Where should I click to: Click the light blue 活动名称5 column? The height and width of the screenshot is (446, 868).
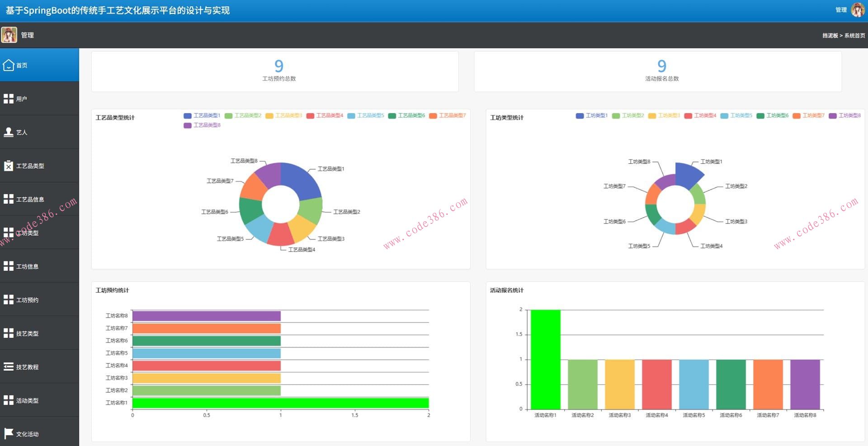694,384
